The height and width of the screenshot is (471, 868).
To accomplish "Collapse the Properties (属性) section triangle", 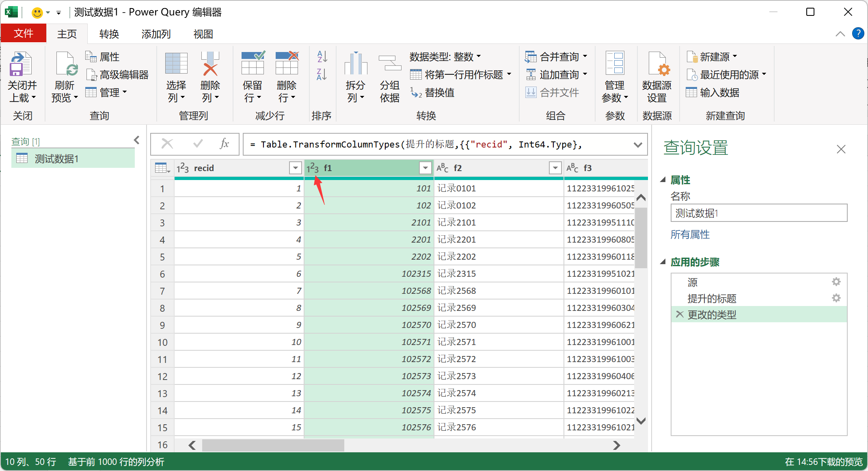I will [663, 180].
